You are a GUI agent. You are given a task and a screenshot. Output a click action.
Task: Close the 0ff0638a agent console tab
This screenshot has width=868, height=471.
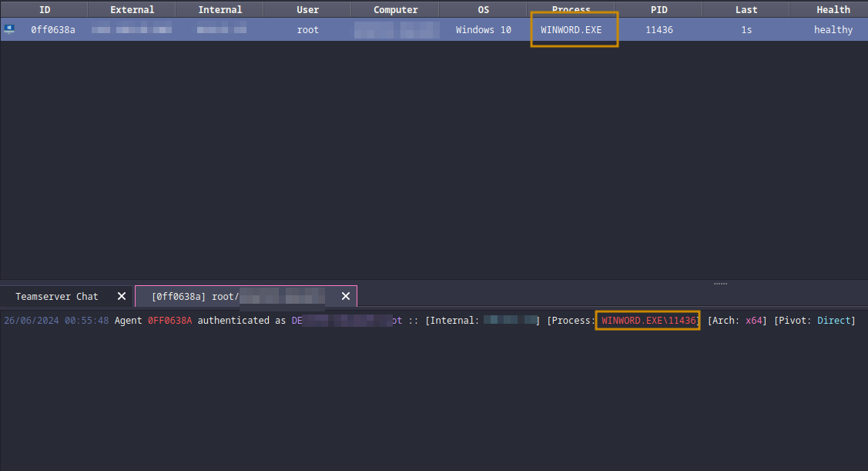pyautogui.click(x=345, y=296)
